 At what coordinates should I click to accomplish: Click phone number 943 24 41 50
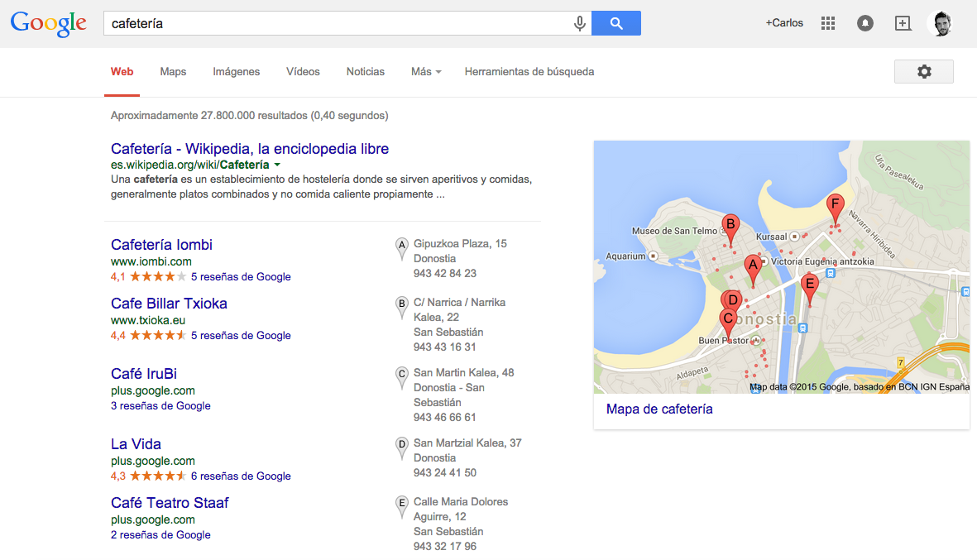(445, 473)
